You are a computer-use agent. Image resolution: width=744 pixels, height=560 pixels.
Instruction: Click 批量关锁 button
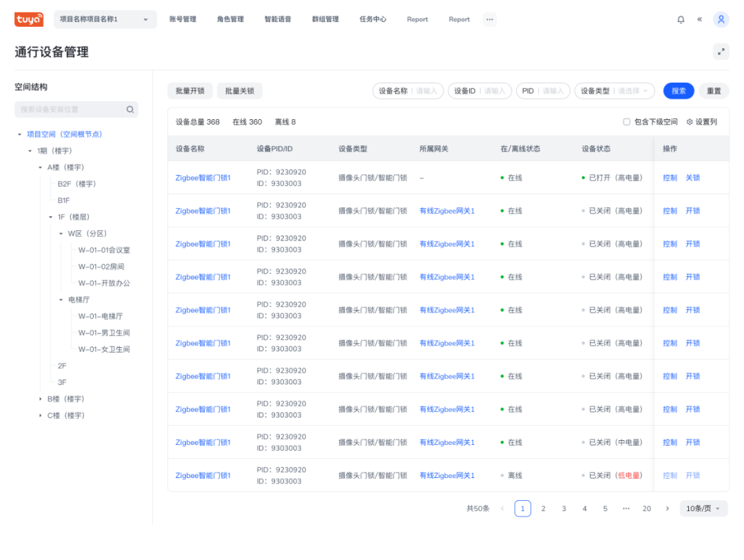[240, 91]
